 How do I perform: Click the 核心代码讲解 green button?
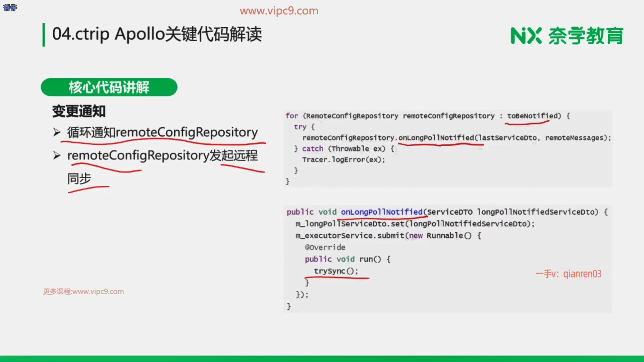(x=109, y=87)
